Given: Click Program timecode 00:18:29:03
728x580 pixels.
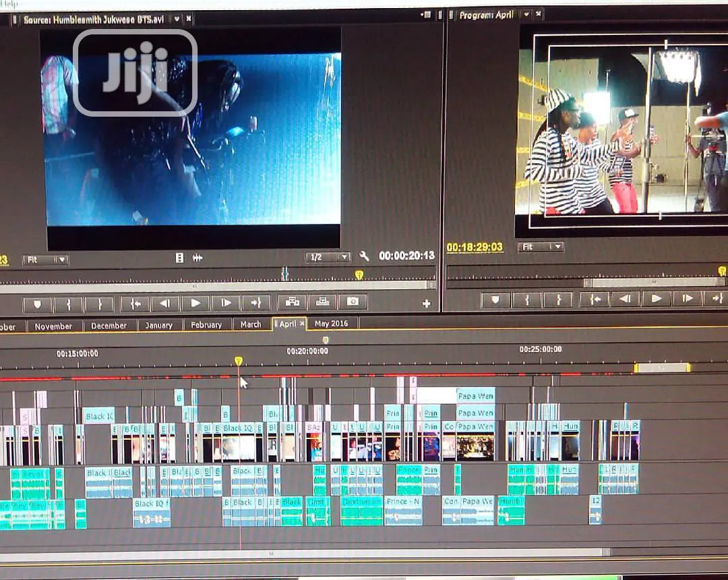Looking at the screenshot, I should (475, 248).
